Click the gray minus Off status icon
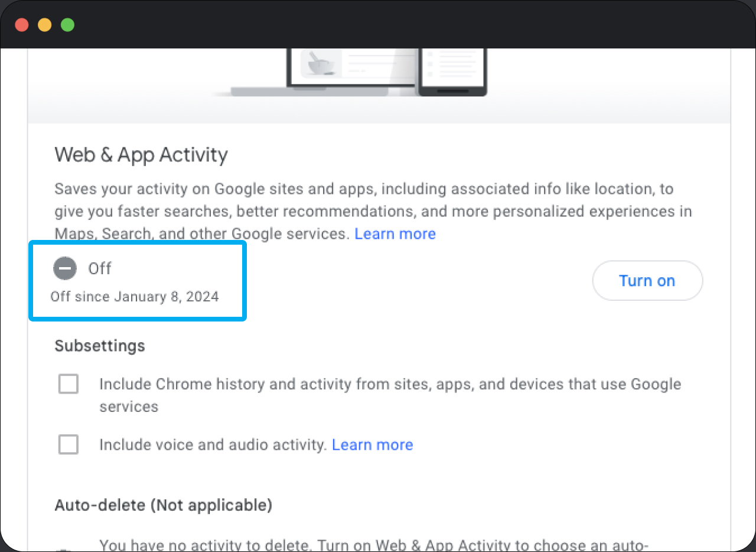 point(65,268)
